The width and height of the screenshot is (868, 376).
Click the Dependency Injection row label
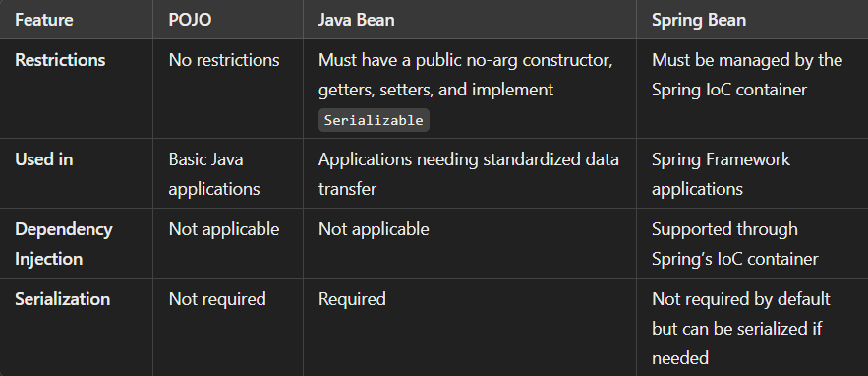point(64,244)
